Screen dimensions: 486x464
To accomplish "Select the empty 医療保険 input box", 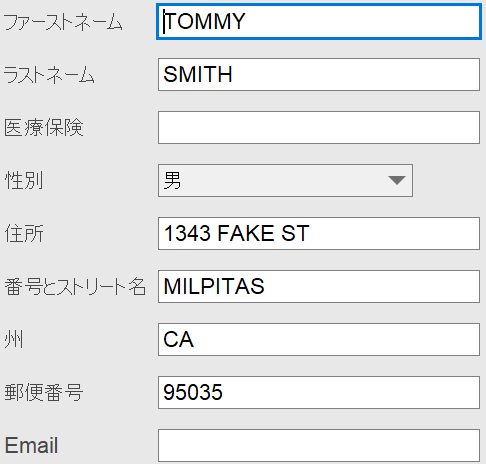I will [319, 128].
